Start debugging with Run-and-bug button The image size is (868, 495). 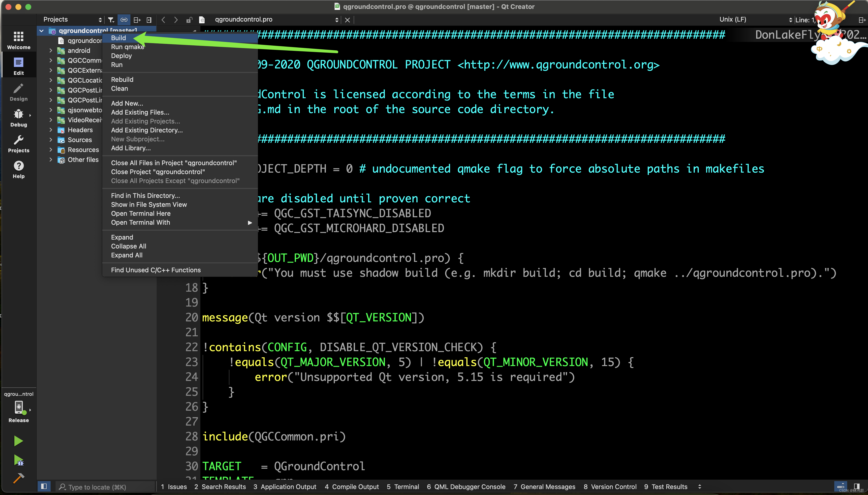(x=18, y=460)
